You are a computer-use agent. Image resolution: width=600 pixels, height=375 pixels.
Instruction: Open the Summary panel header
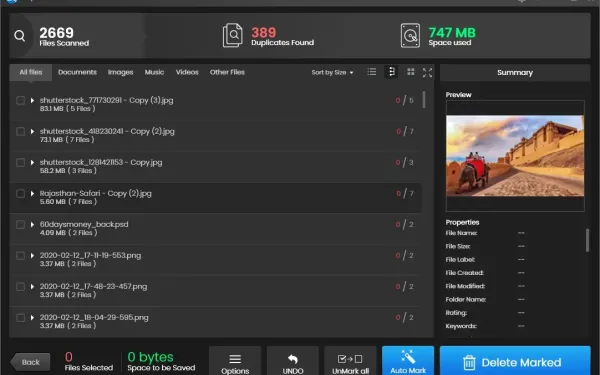tap(515, 73)
